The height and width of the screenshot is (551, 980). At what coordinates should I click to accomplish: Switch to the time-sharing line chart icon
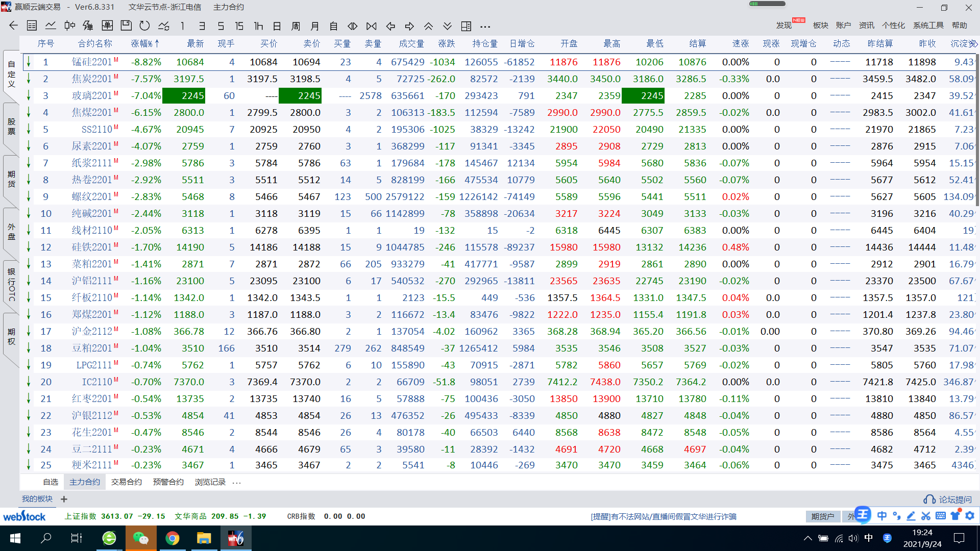coord(51,26)
